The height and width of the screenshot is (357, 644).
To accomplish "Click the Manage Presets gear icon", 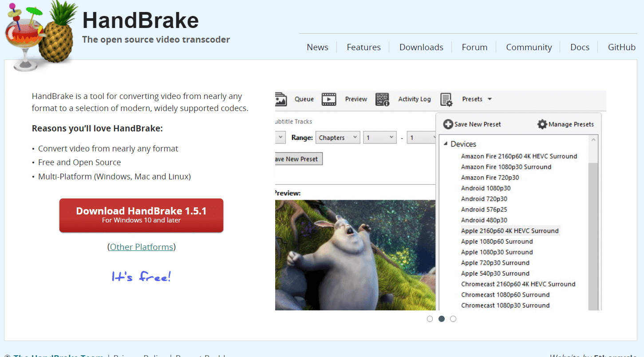I will click(x=542, y=124).
